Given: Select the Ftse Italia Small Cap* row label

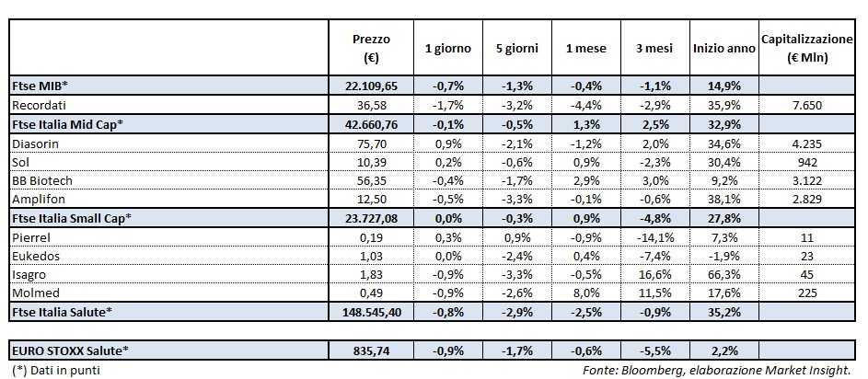Looking at the screenshot, I should [x=73, y=219].
